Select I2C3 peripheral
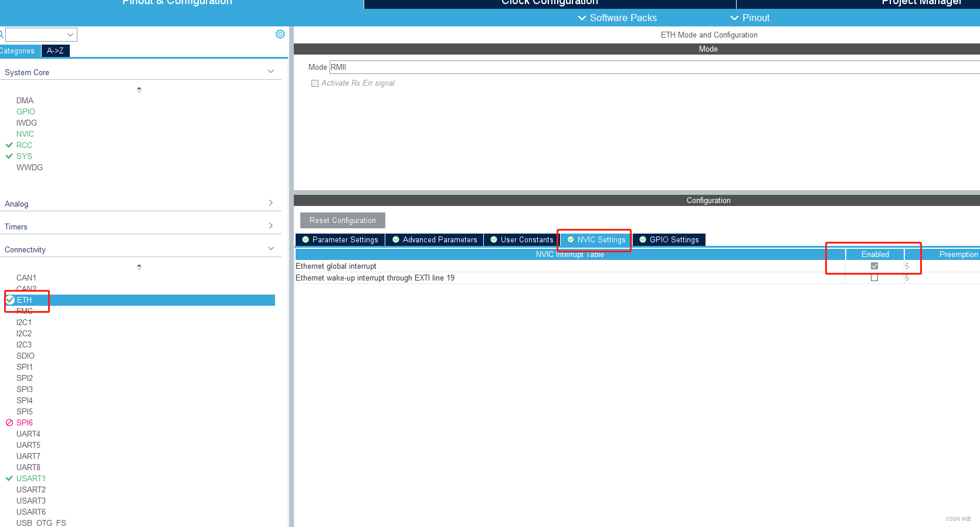Screen dimensions: 980x527 point(24,344)
